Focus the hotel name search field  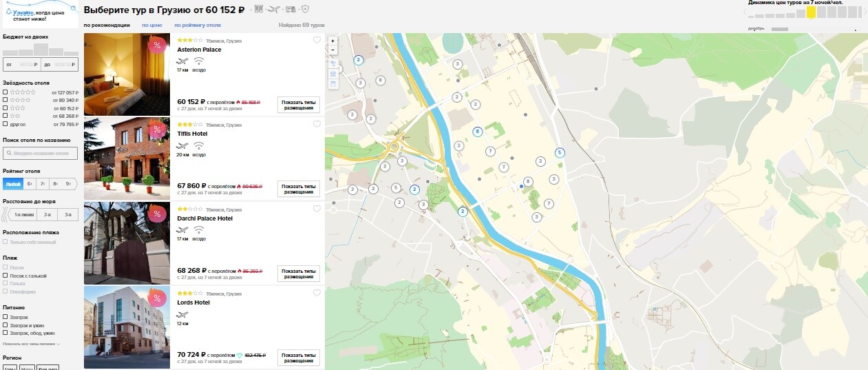pos(40,153)
